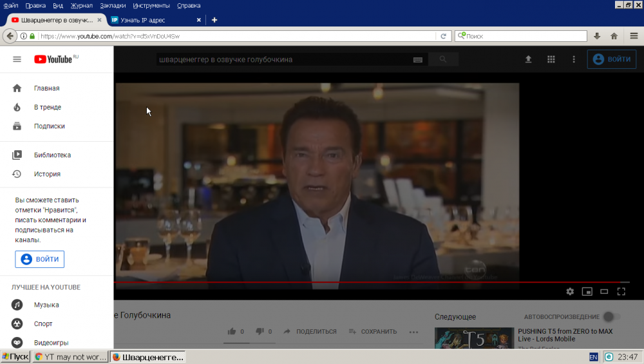
Task: Enter fullscreen on the video player
Action: [x=621, y=291]
